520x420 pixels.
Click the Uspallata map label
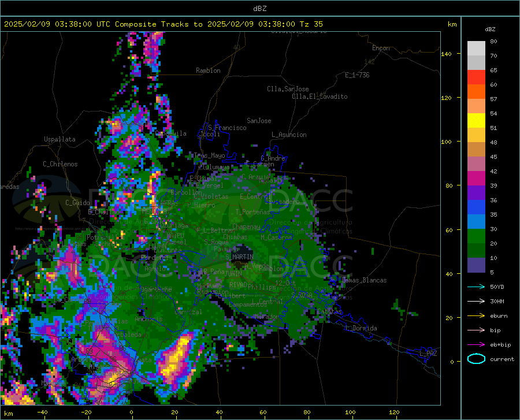point(60,139)
